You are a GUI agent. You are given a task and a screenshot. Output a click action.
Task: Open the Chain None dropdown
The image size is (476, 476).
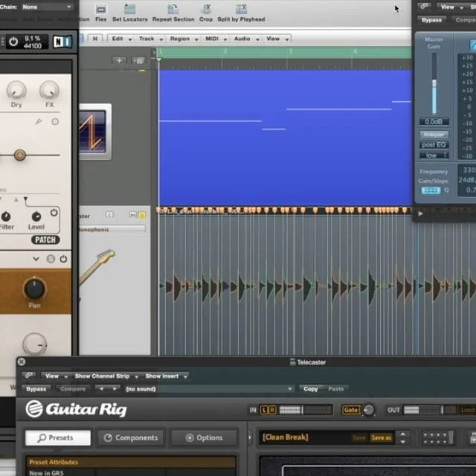coord(47,7)
